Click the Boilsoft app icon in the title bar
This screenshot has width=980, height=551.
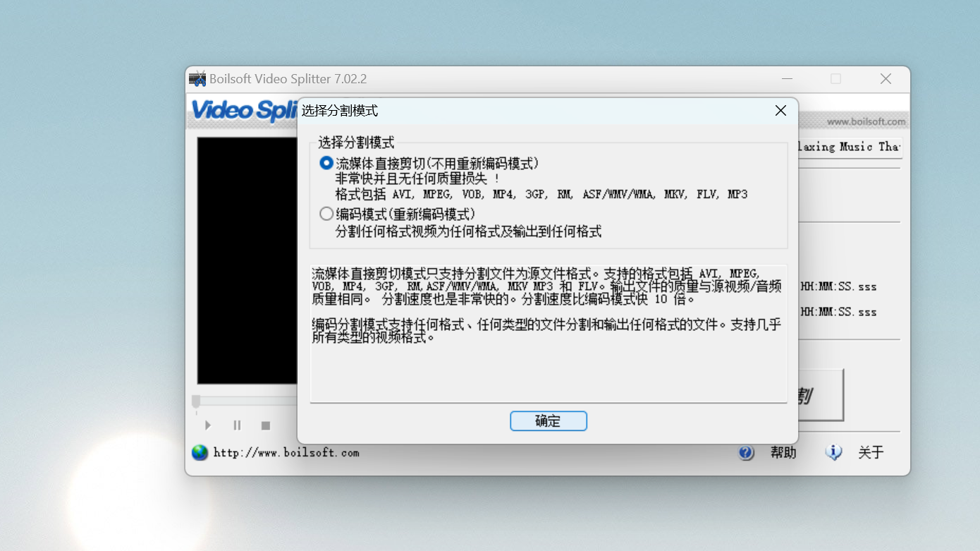click(197, 78)
